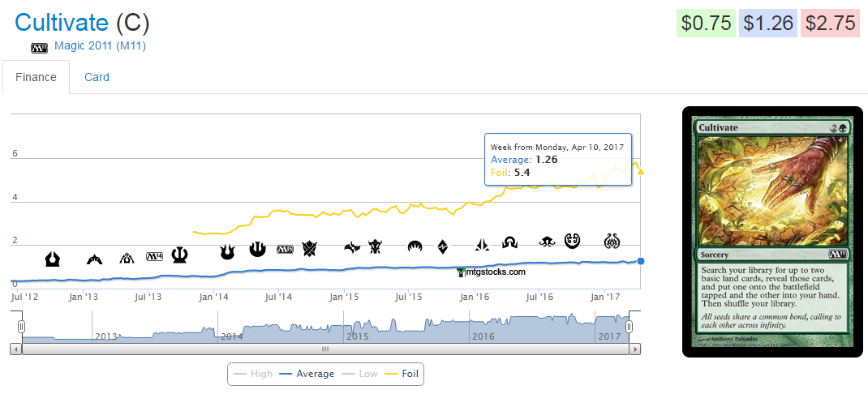The height and width of the screenshot is (394, 868).
Task: Toggle the Average series in legend
Action: point(307,374)
